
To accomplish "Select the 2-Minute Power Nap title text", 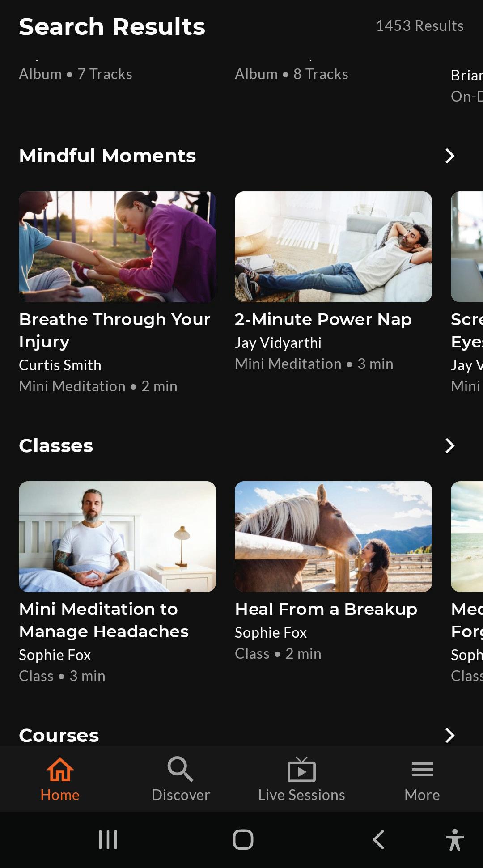I will (x=323, y=319).
